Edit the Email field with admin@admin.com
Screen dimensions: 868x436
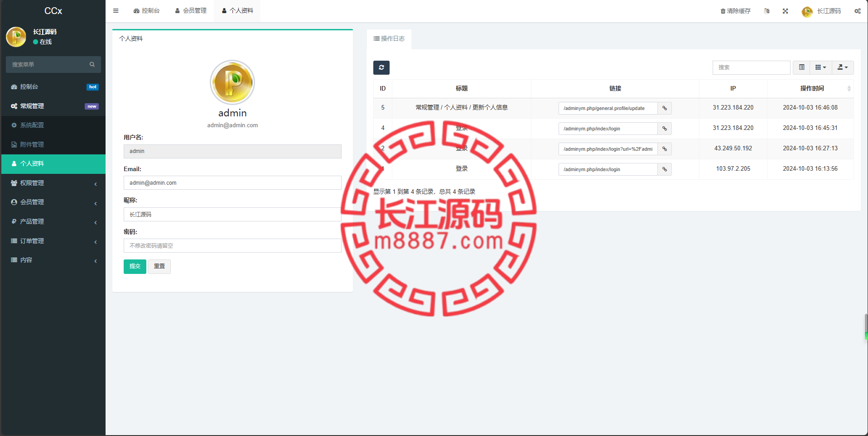point(232,182)
